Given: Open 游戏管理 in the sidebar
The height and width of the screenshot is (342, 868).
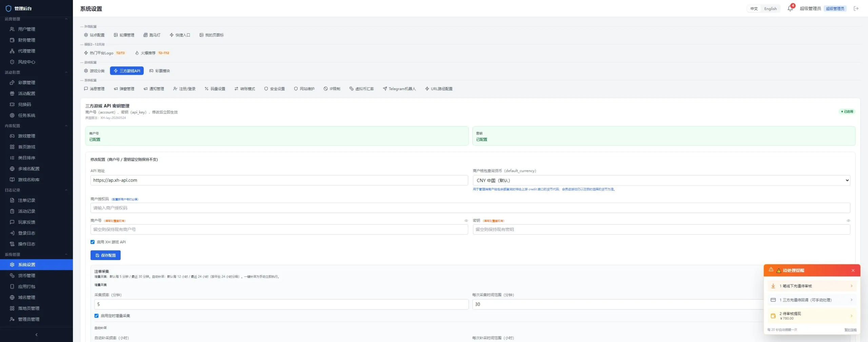Looking at the screenshot, I should [36, 136].
